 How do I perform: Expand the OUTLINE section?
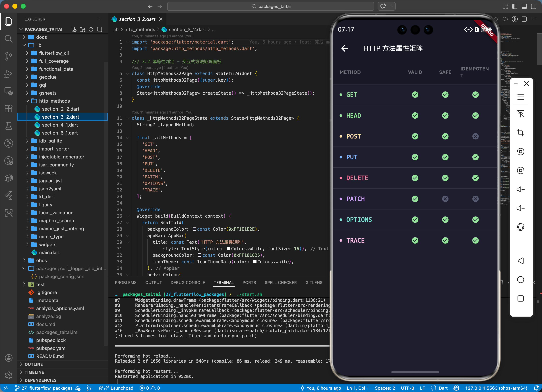(34, 364)
